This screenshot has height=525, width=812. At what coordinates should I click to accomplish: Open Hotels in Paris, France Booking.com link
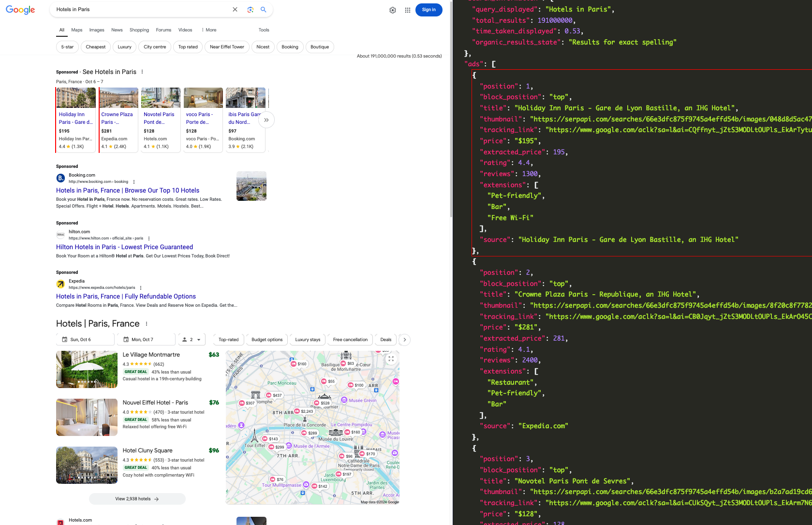pyautogui.click(x=128, y=191)
